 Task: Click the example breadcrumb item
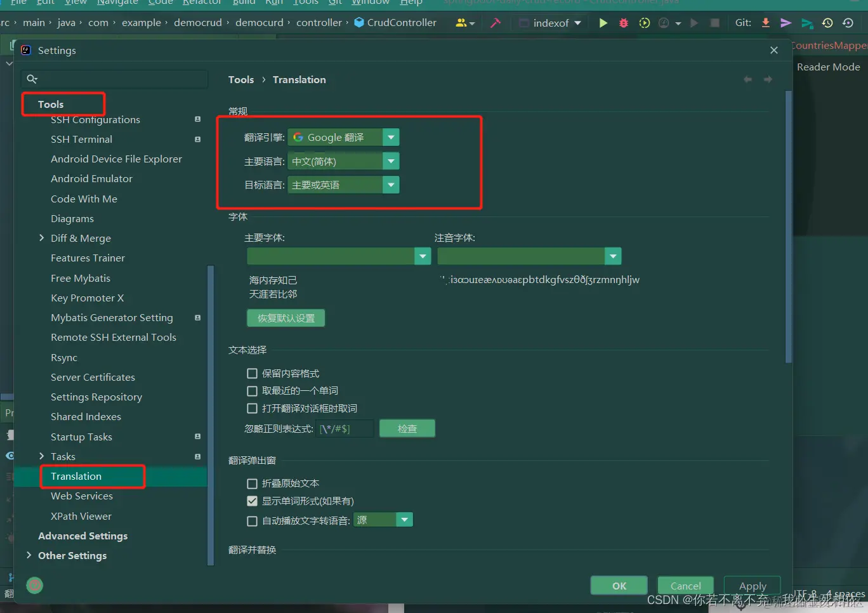pyautogui.click(x=141, y=23)
